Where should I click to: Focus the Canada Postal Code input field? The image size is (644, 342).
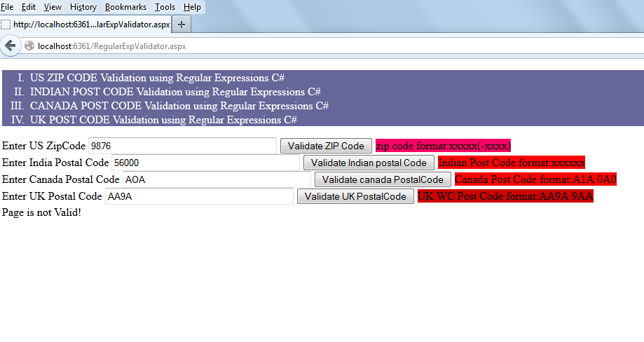coord(217,179)
